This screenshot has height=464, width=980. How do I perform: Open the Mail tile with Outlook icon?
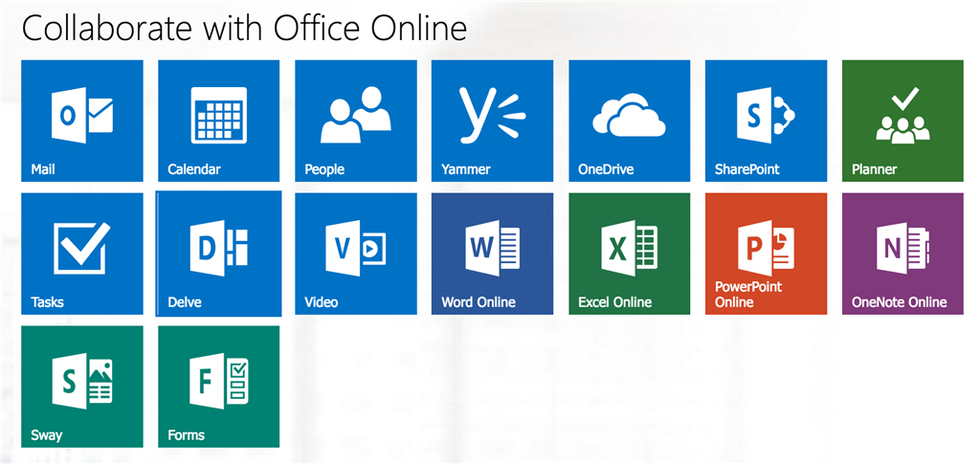pos(82,121)
